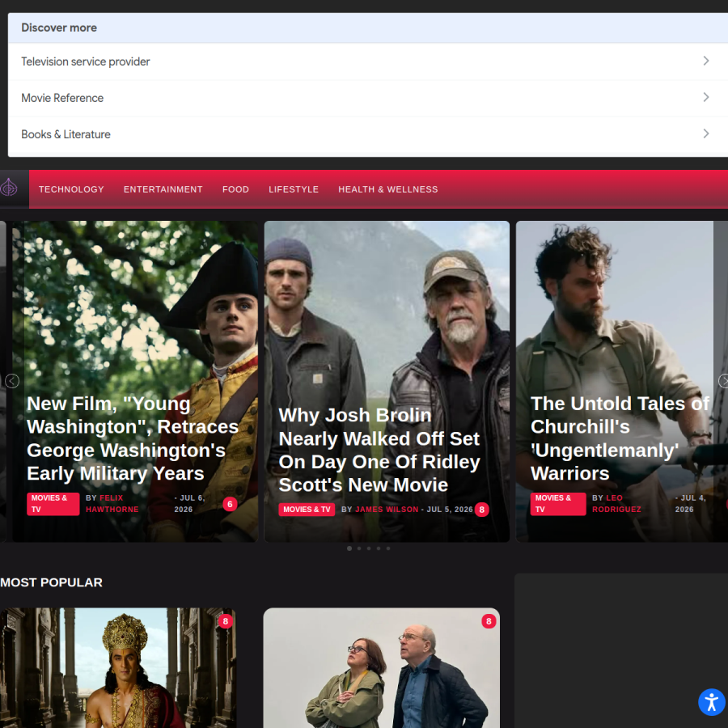Viewport: 728px width, 728px height.
Task: Open the crowned man popular article thumbnail
Action: coord(118,667)
